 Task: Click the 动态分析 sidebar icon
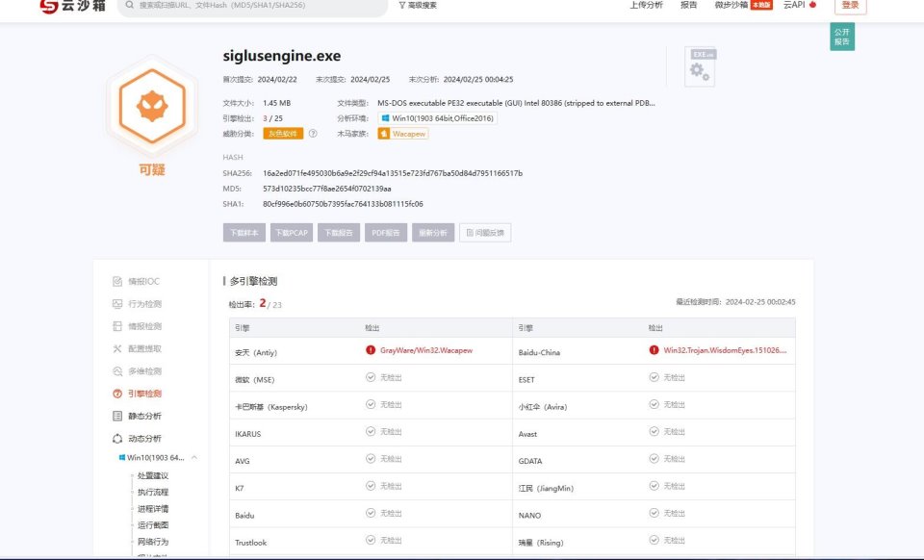pyautogui.click(x=117, y=438)
